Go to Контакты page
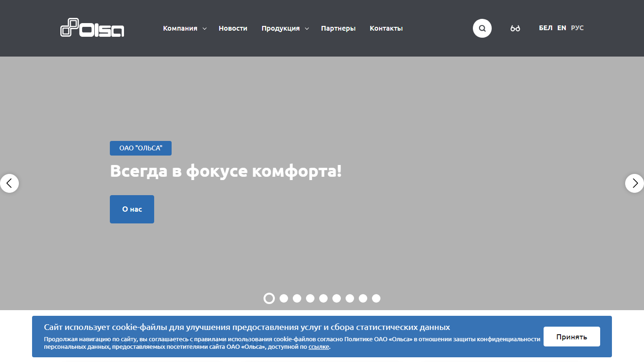Screen dimensions: 644x362 pyautogui.click(x=386, y=28)
